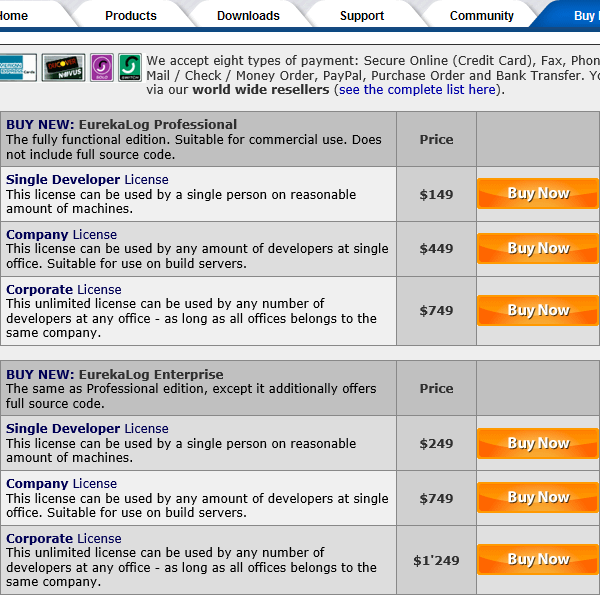This screenshot has width=600, height=595.
Task: Go to the Support tab
Action: (362, 16)
